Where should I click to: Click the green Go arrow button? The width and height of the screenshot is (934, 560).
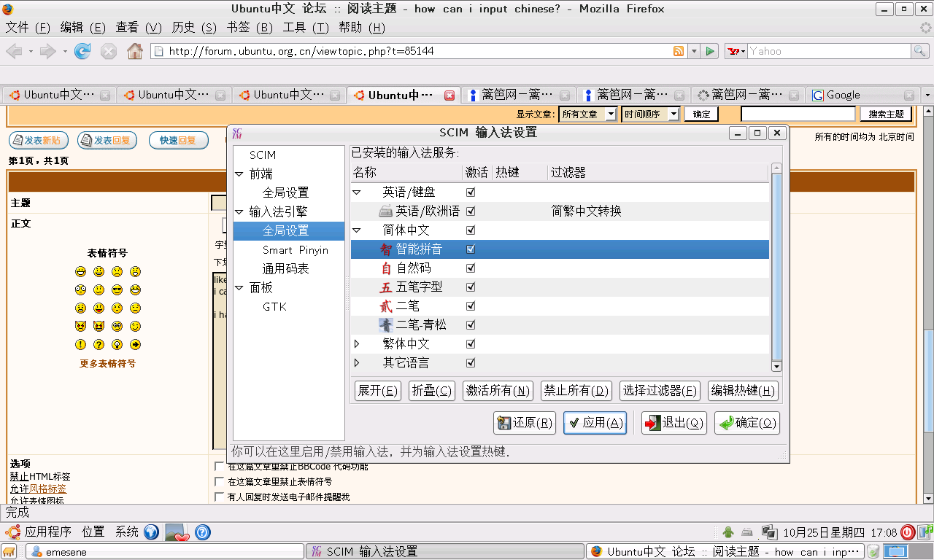pos(710,51)
